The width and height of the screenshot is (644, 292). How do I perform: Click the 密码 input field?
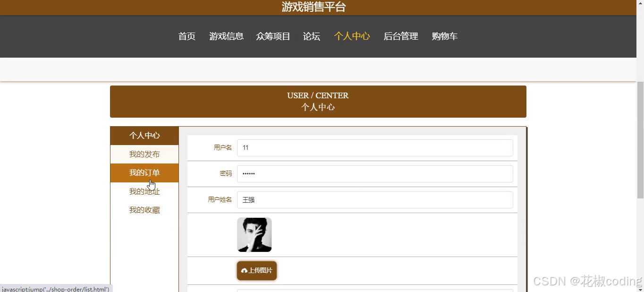click(375, 174)
